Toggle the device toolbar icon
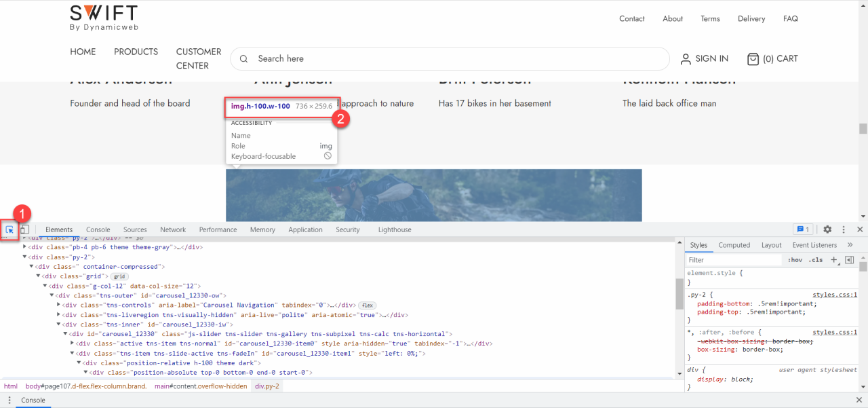This screenshot has width=868, height=408. (24, 230)
